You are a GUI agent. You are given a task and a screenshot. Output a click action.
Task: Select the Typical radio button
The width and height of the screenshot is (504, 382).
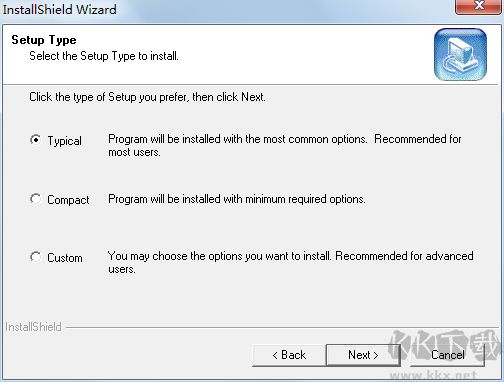point(35,140)
